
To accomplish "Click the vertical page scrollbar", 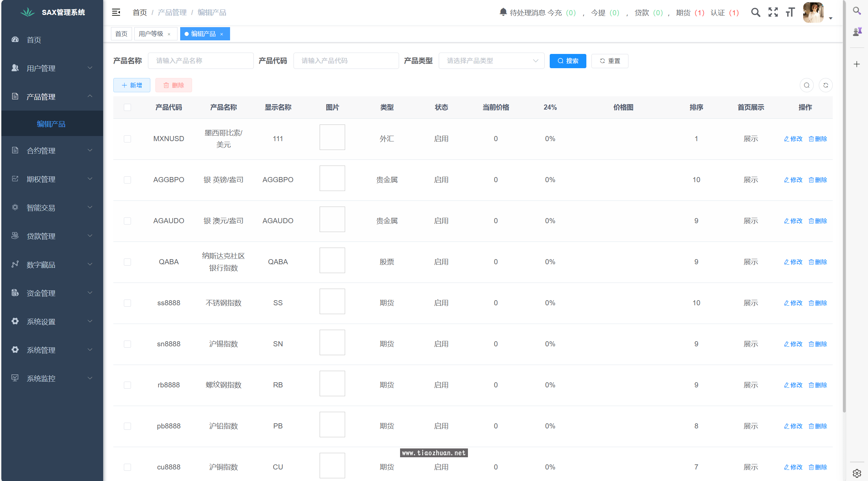I will [x=844, y=204].
